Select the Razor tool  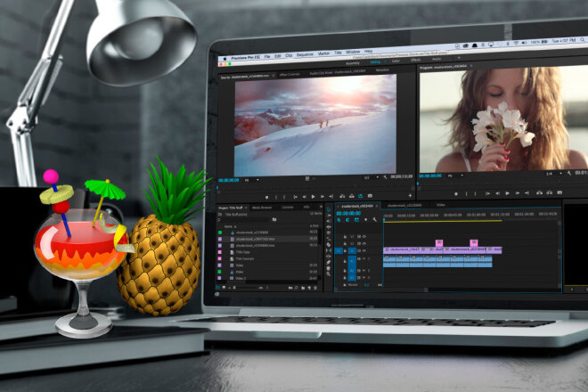click(329, 245)
